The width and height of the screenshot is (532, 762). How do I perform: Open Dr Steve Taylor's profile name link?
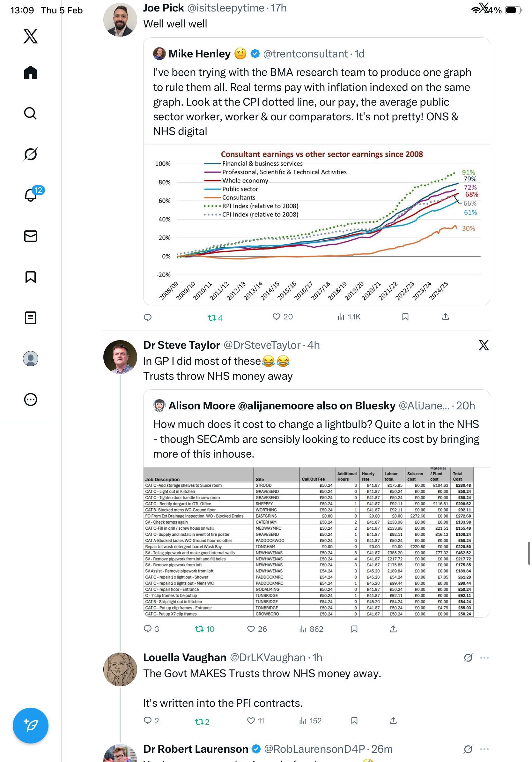point(181,345)
